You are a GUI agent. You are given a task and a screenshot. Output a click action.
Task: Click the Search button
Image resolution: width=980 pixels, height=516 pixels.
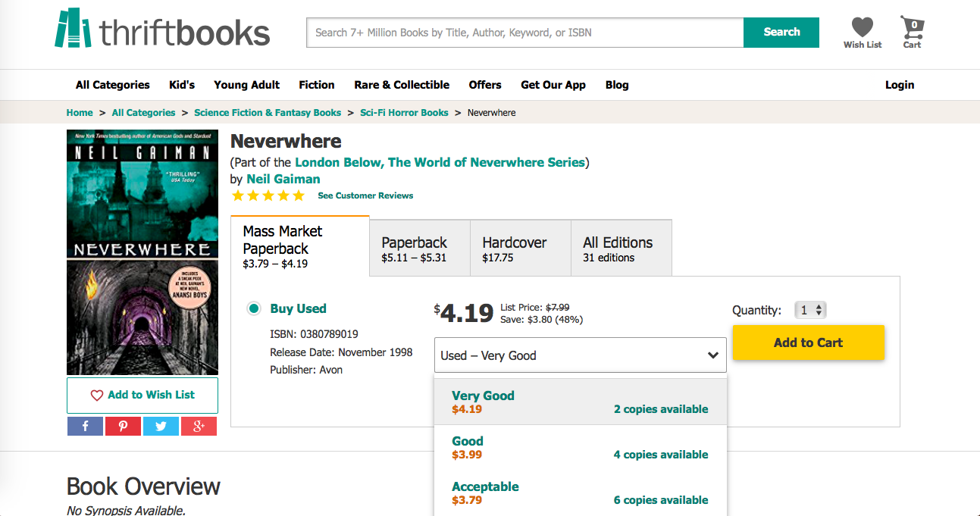781,33
